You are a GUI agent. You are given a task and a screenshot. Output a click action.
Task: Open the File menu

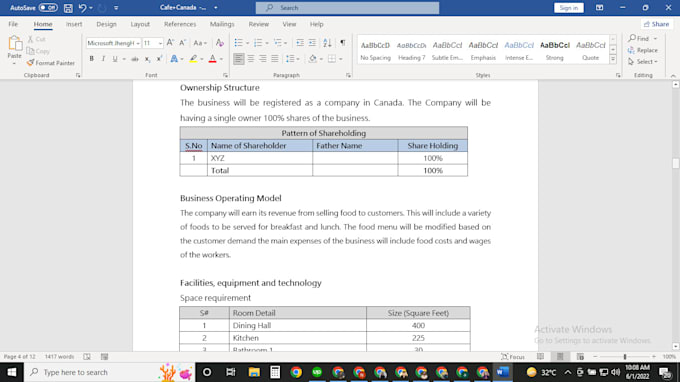pos(13,24)
